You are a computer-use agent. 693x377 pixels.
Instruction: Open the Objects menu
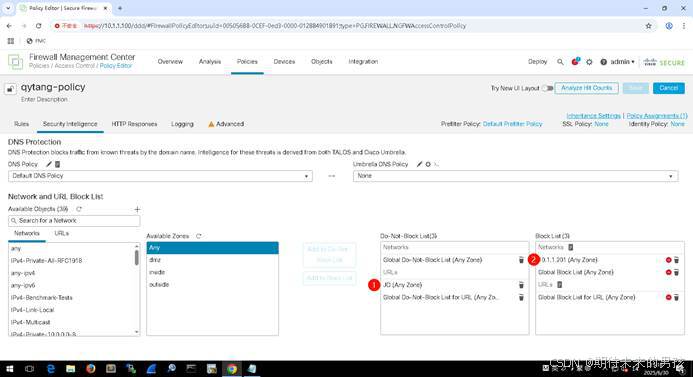point(322,61)
